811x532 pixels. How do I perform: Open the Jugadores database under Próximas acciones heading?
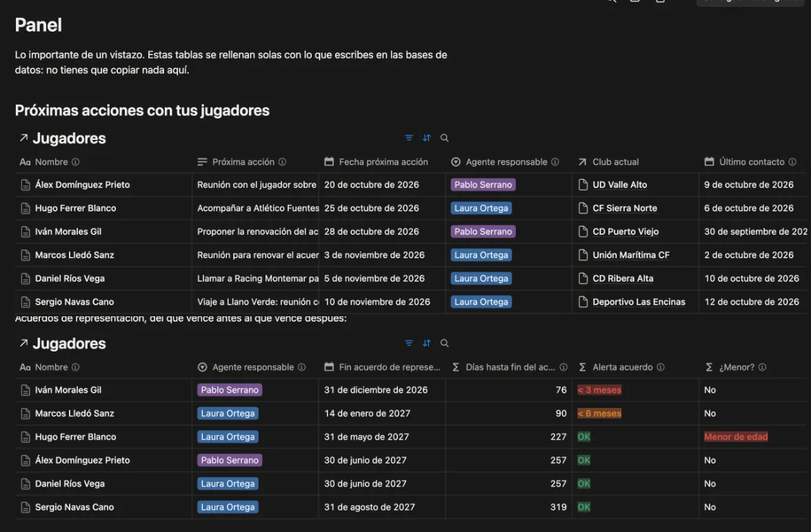click(x=69, y=139)
